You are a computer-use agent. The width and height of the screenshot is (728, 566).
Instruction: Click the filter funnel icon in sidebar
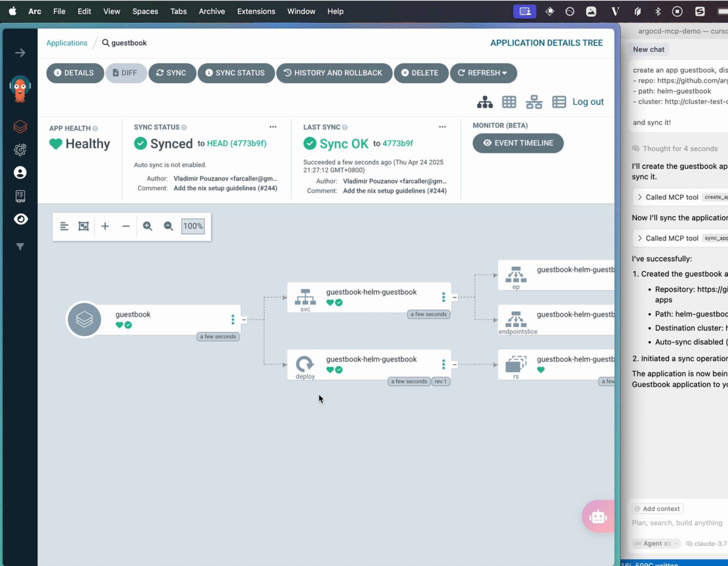point(20,247)
